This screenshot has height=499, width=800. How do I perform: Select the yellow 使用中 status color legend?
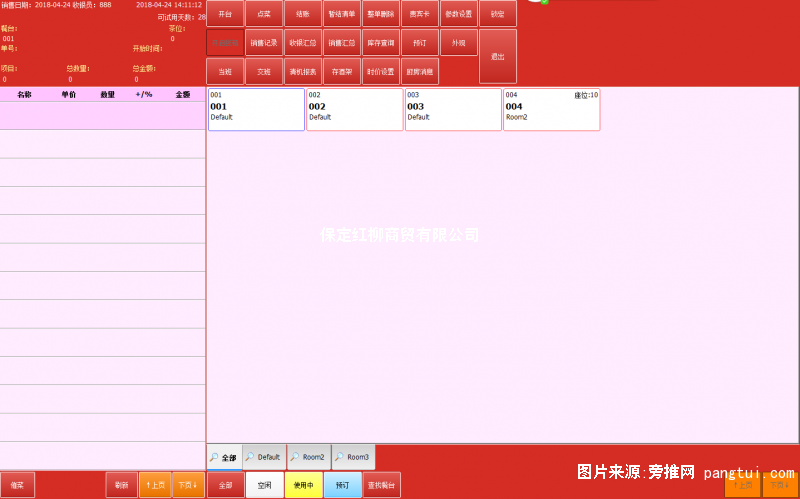(x=304, y=485)
